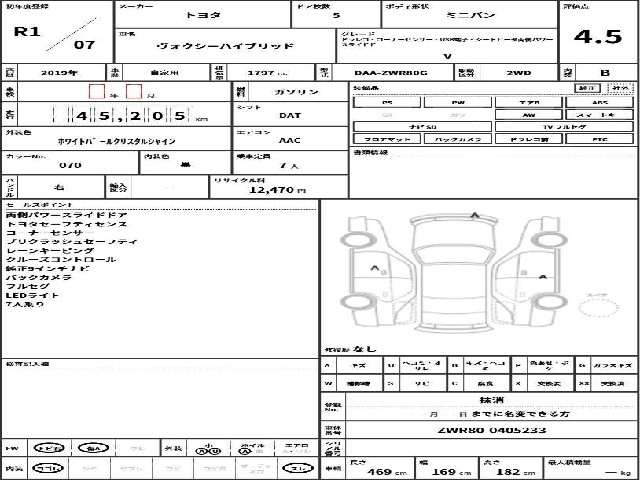
Task: Click the A mark on right side door diagram
Action: [x=542, y=277]
